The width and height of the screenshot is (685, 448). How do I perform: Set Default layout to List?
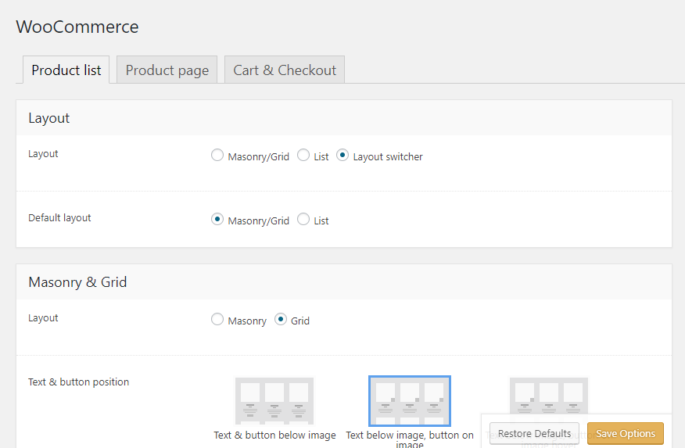(304, 220)
